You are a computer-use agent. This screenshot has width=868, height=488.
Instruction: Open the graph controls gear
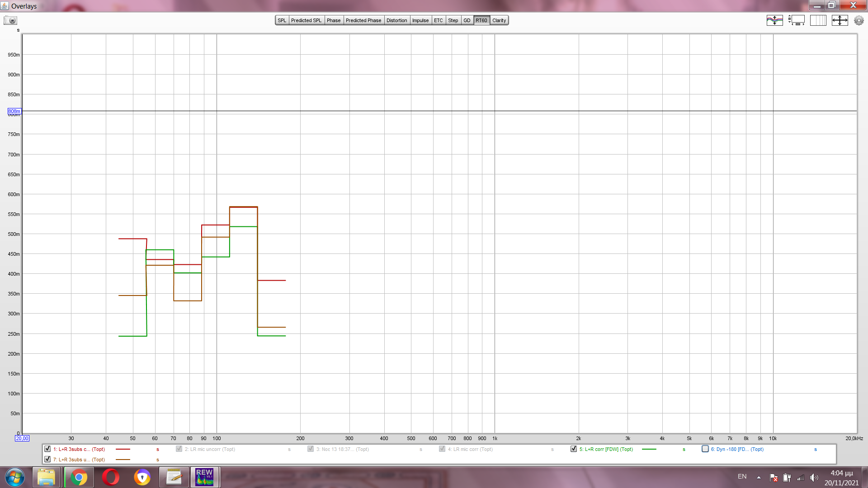pos(859,20)
